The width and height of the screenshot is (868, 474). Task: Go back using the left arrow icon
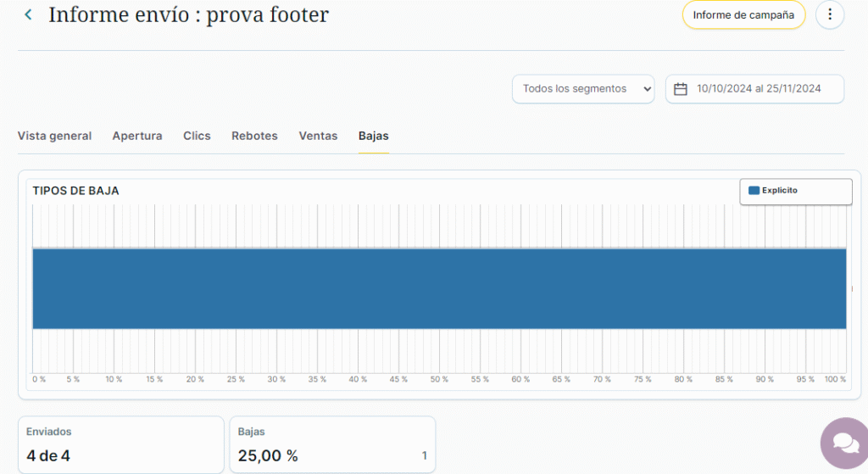(28, 15)
